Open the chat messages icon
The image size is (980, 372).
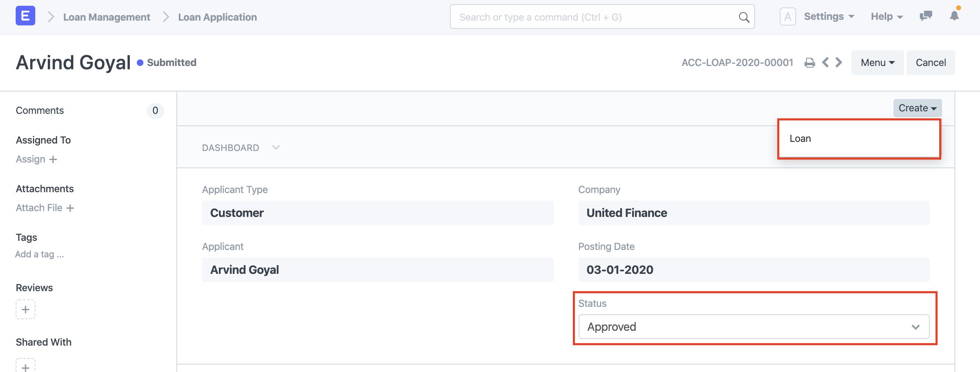(x=926, y=16)
